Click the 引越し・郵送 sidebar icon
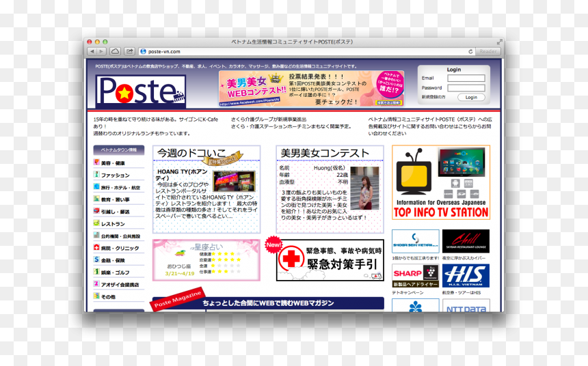 96,211
